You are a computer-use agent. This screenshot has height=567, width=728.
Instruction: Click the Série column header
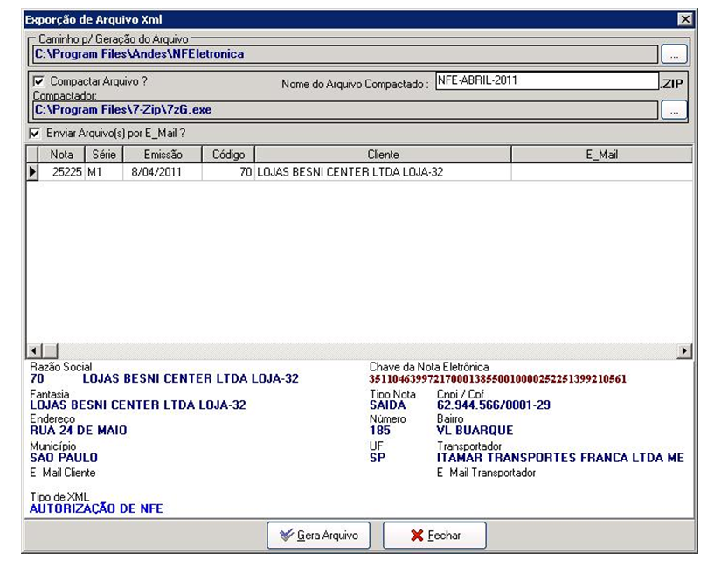(104, 155)
